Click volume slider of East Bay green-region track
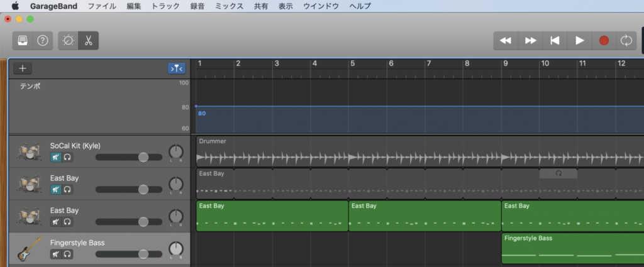 tap(129, 222)
